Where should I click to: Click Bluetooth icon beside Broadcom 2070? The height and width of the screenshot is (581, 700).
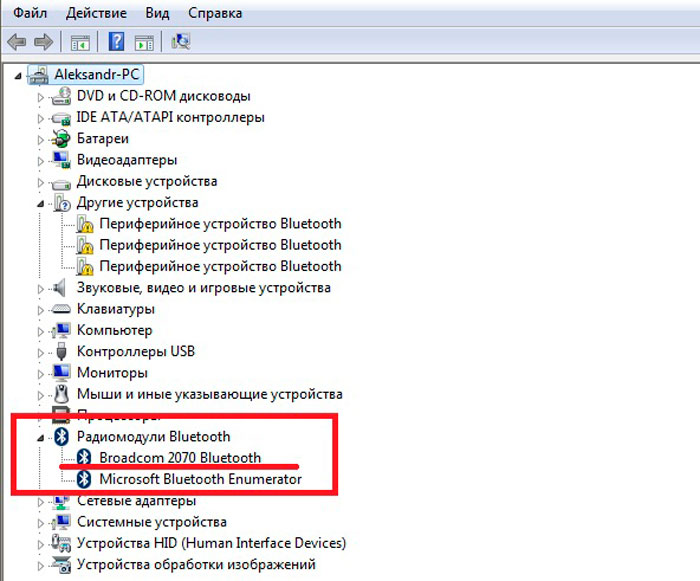point(83,457)
